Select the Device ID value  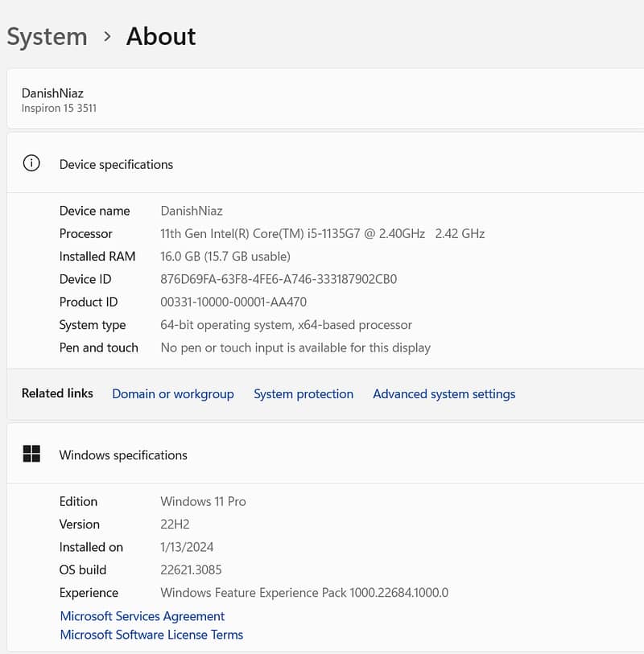click(x=279, y=279)
